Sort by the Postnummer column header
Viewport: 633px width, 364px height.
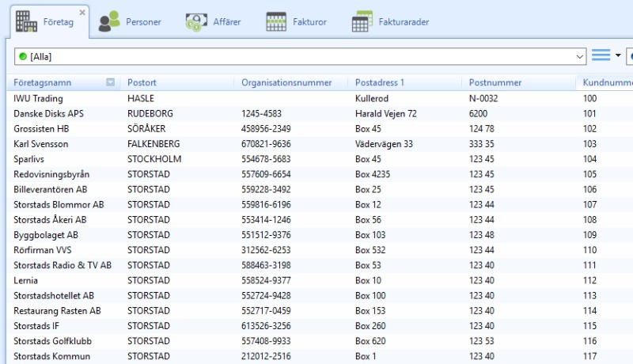pos(495,82)
